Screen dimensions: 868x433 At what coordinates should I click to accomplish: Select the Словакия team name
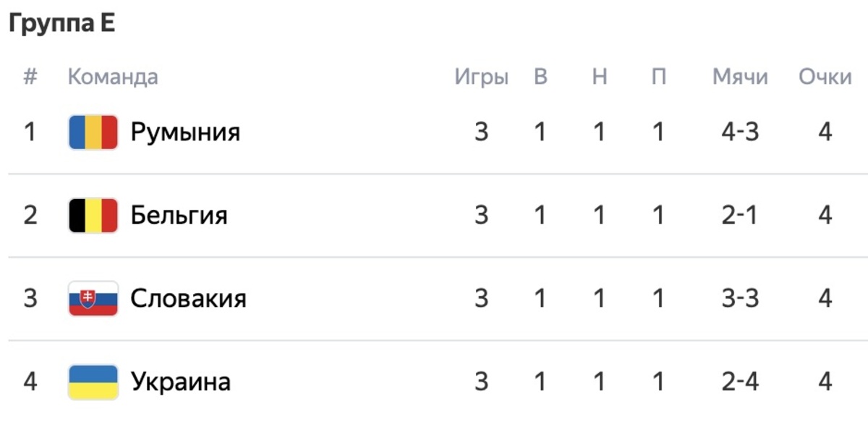[x=188, y=298]
